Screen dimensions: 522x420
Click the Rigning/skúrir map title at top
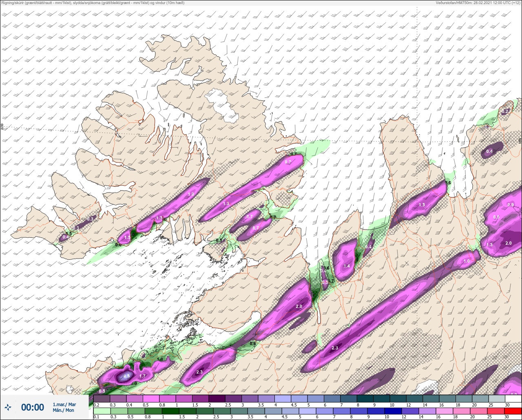[x=93, y=3]
